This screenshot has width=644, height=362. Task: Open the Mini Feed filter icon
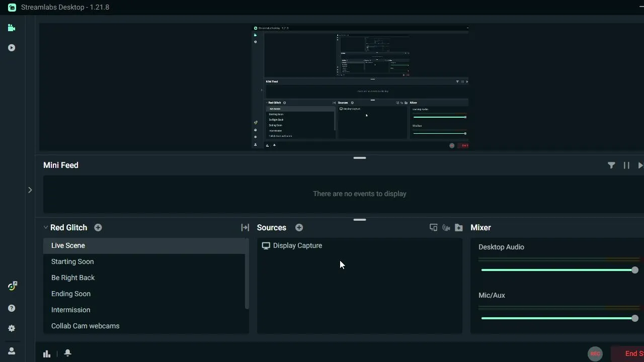click(611, 165)
